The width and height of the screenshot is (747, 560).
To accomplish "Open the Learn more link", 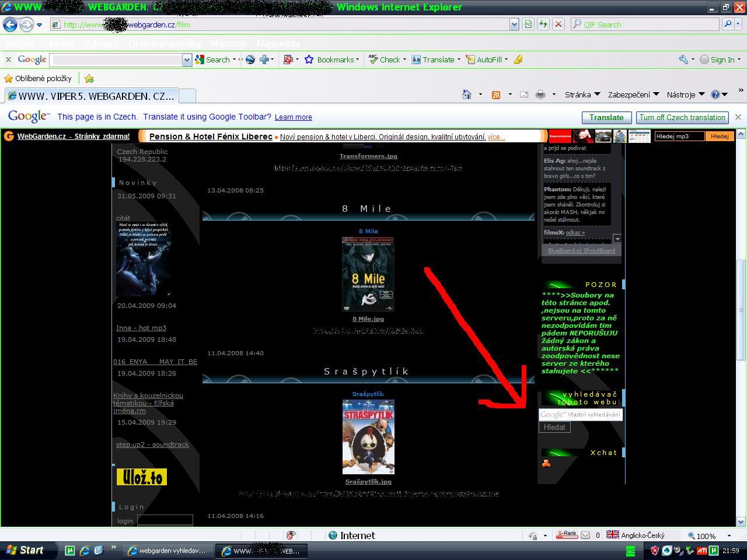I will pos(293,117).
